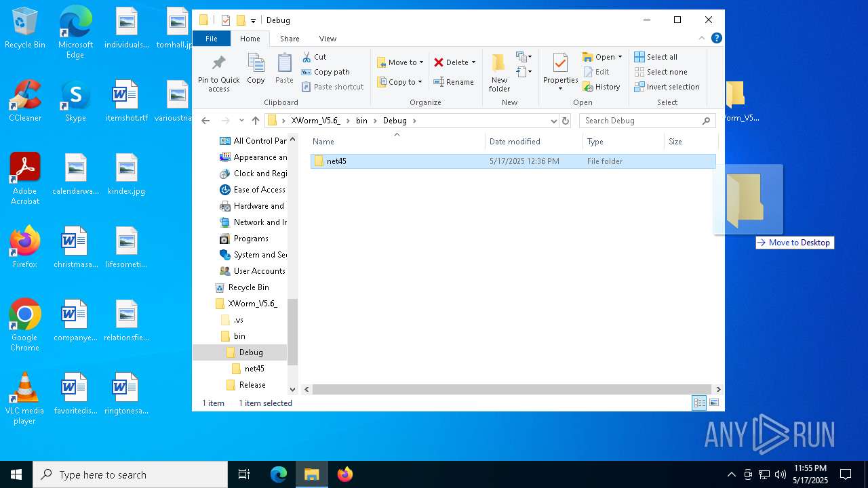This screenshot has width=868, height=488.
Task: Go back with the back arrow
Action: click(206, 121)
